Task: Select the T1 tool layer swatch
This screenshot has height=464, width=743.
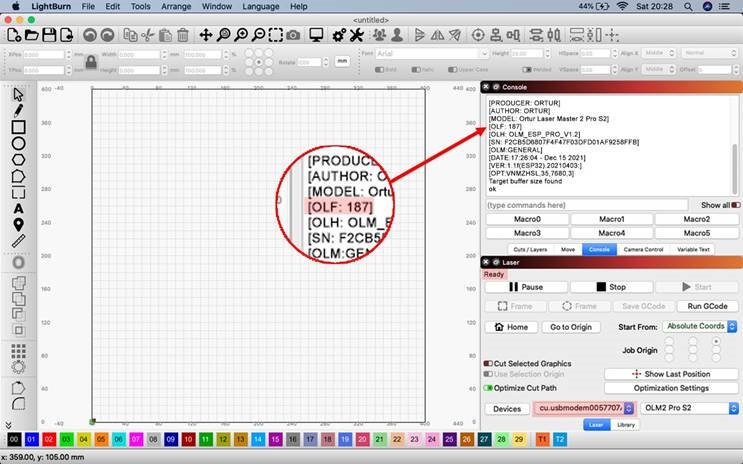Action: [x=542, y=439]
